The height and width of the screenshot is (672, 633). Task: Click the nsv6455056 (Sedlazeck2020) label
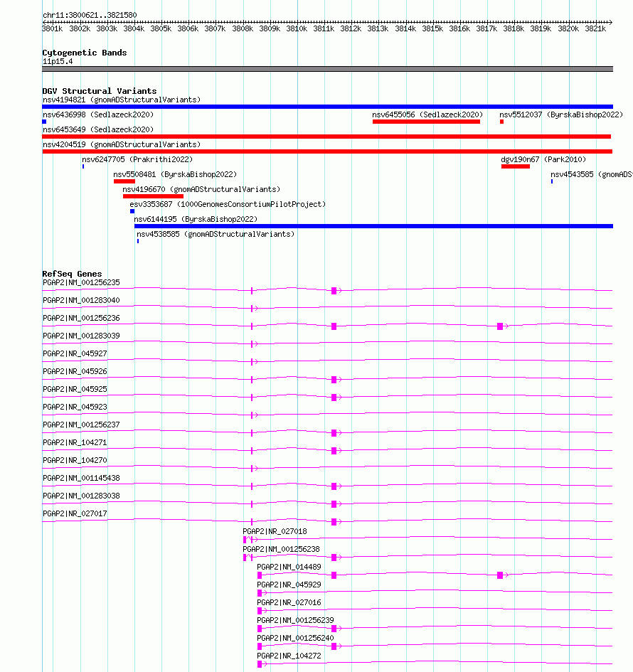(x=427, y=115)
